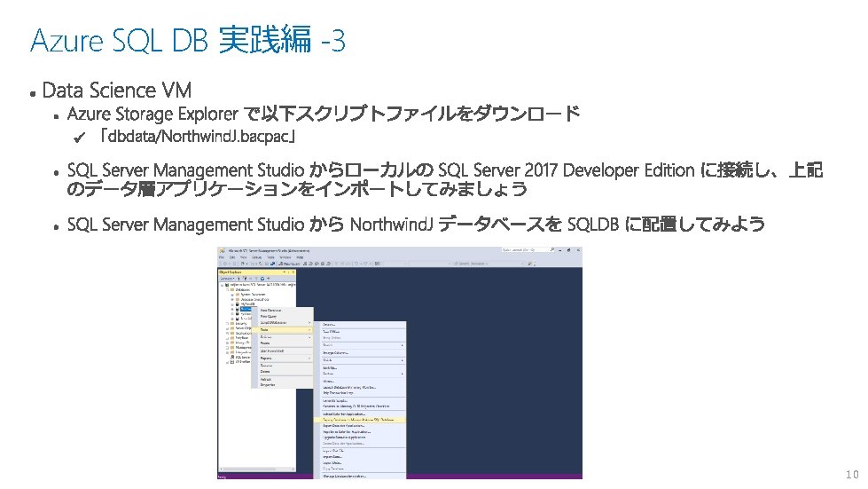Click the Ready text in the status bar

[222, 477]
